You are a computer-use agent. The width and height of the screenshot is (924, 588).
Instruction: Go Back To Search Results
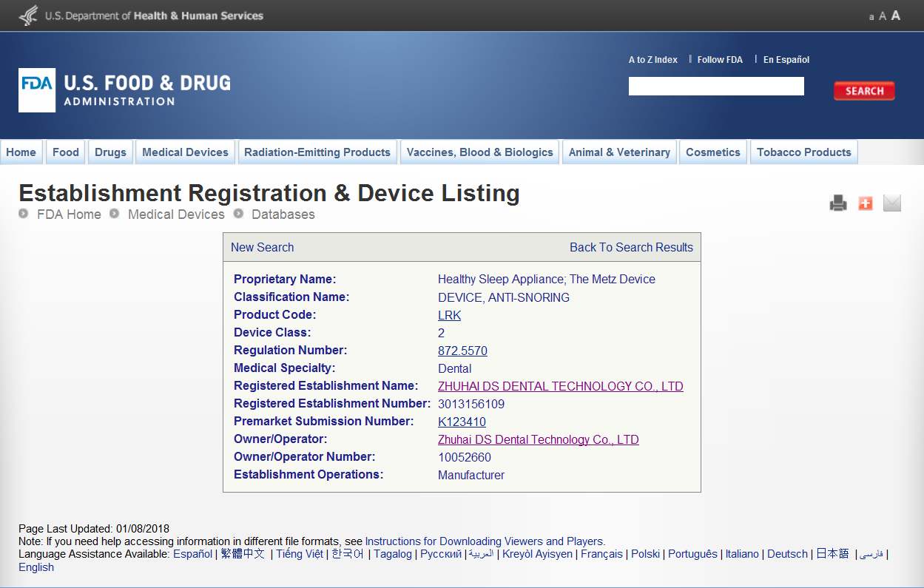pyautogui.click(x=631, y=248)
